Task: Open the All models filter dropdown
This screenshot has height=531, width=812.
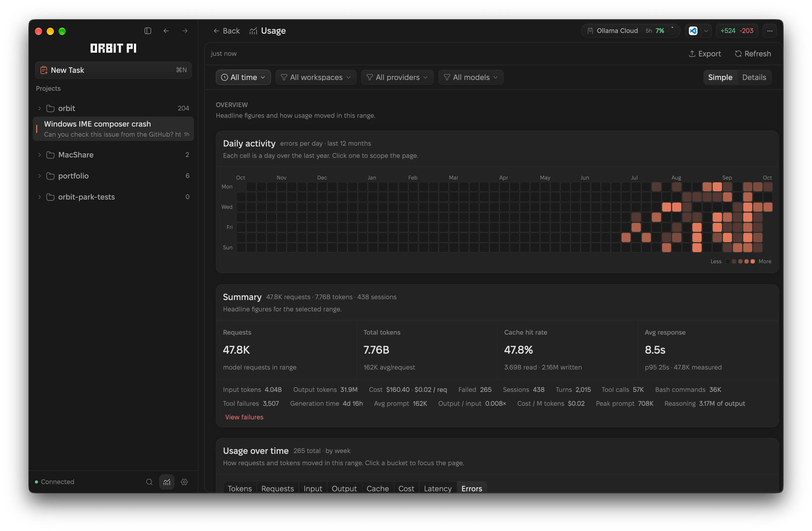Action: (x=471, y=78)
